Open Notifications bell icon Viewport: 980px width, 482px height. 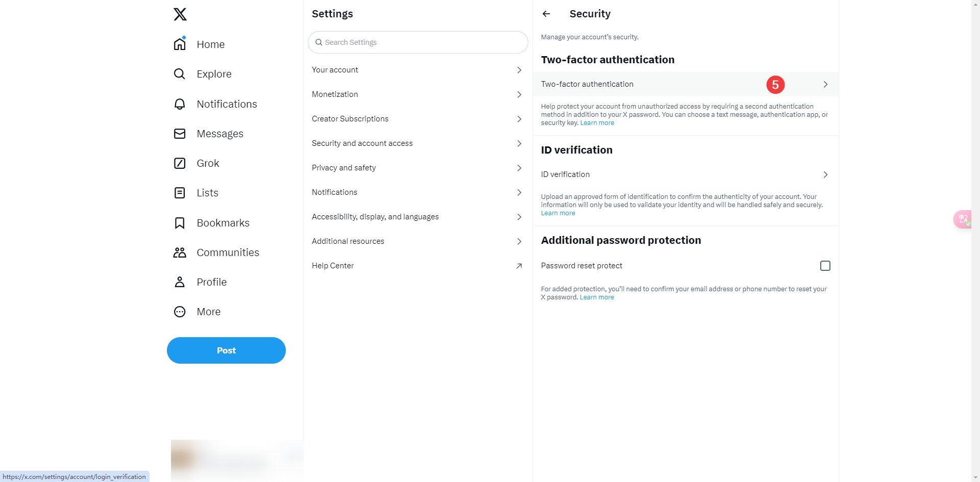click(x=180, y=104)
